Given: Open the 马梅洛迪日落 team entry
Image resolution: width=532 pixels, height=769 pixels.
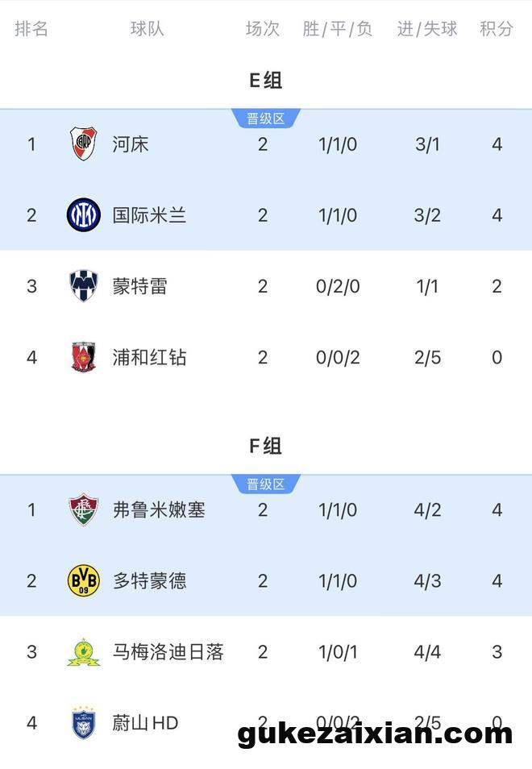Looking at the screenshot, I should [x=168, y=652].
